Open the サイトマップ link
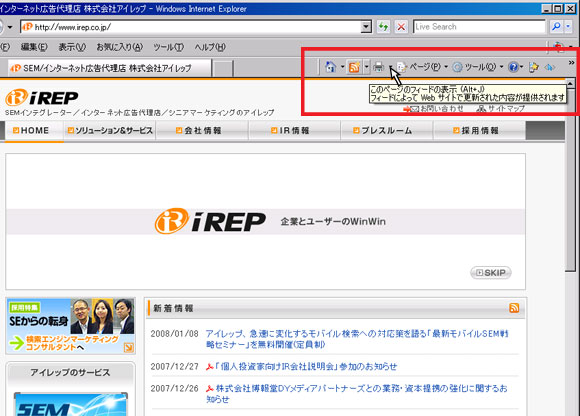This screenshot has height=416, width=580. tap(502, 109)
